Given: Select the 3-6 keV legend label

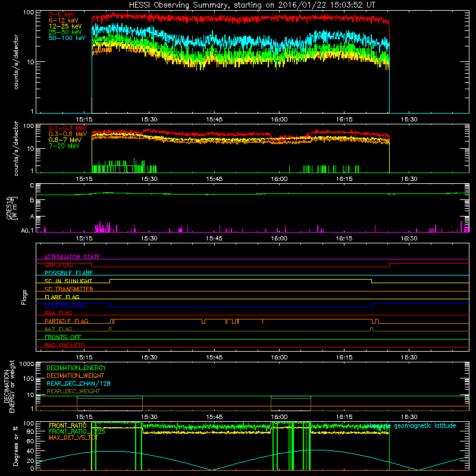Looking at the screenshot, I should [61, 14].
